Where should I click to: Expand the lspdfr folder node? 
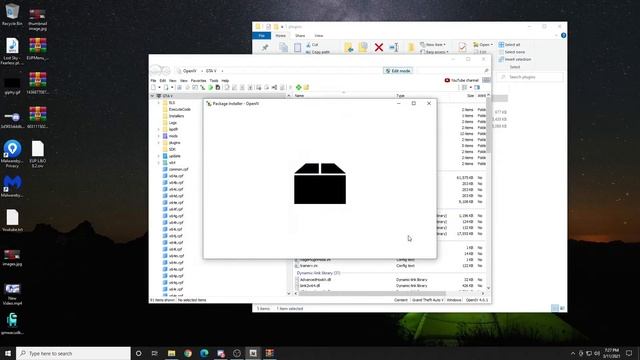[x=159, y=129]
